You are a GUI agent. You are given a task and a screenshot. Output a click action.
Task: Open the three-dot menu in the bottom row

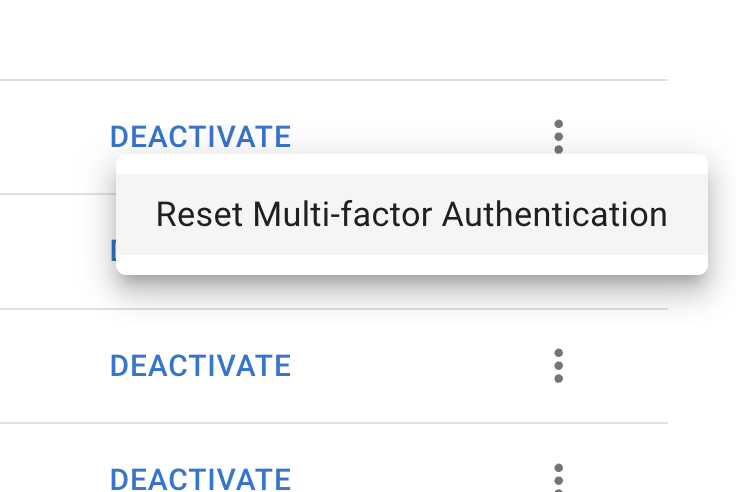(558, 478)
